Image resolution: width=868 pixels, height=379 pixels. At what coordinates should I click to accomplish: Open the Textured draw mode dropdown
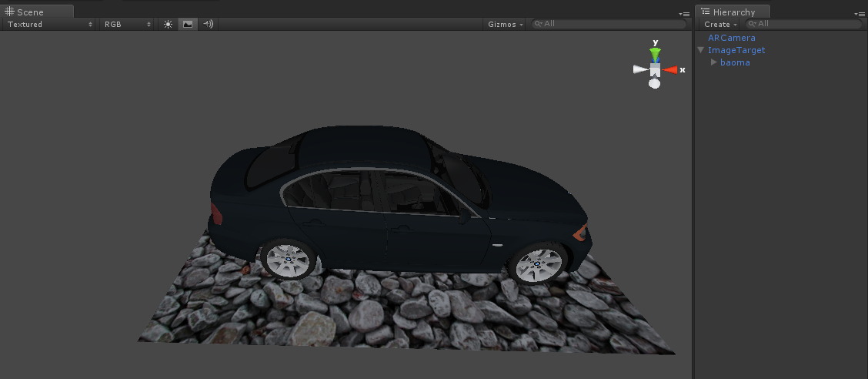pyautogui.click(x=49, y=24)
